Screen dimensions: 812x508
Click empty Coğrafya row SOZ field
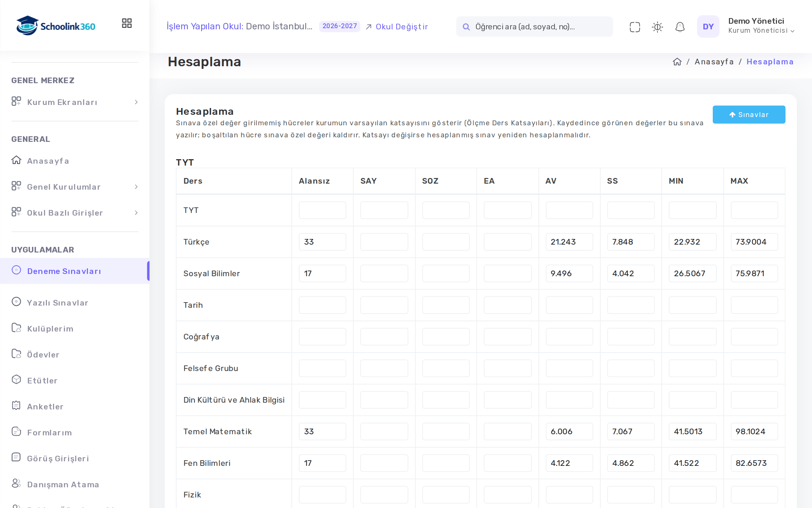point(446,336)
